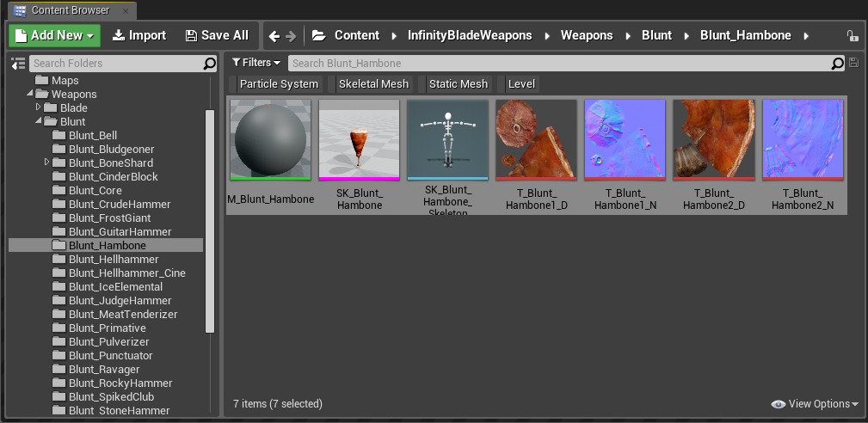Select the Maps folder

(x=58, y=81)
